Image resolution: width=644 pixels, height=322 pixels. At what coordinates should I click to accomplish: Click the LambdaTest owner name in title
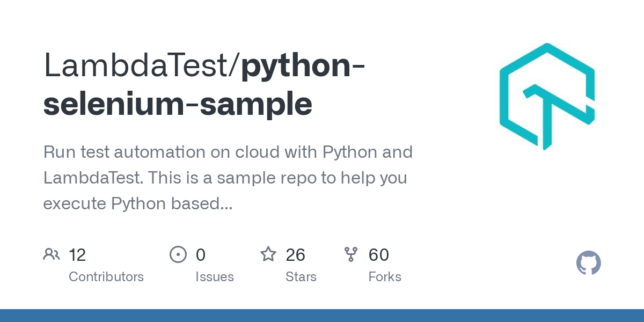pyautogui.click(x=138, y=64)
